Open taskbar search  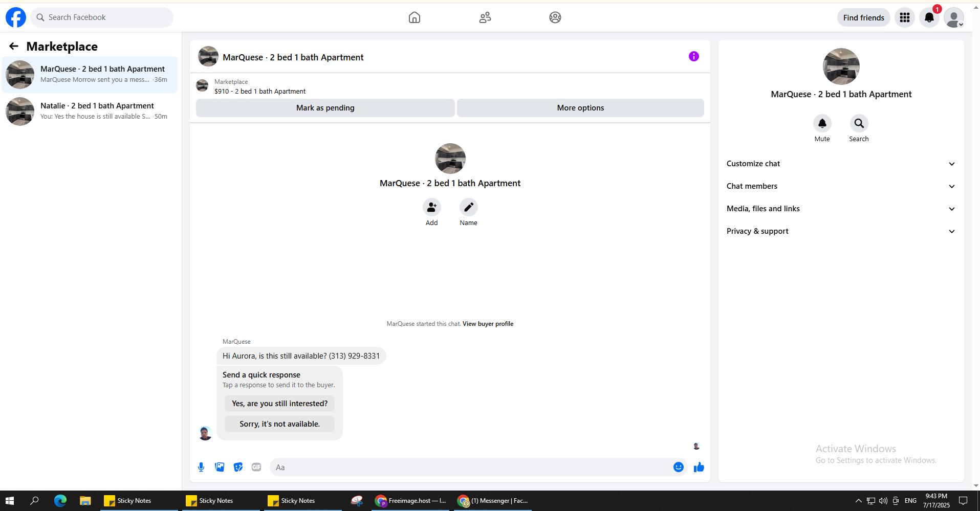pyautogui.click(x=34, y=501)
